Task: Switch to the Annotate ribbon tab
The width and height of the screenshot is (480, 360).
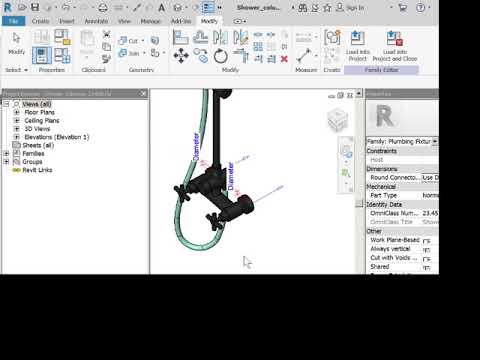Action: [x=96, y=21]
